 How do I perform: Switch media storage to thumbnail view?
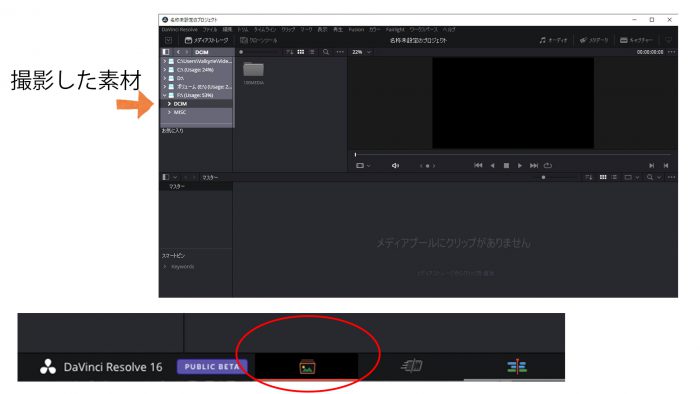pyautogui.click(x=301, y=52)
